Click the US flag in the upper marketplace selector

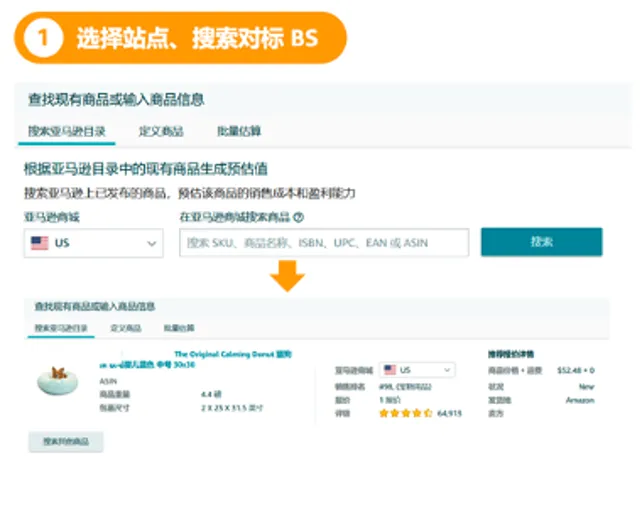(x=40, y=243)
